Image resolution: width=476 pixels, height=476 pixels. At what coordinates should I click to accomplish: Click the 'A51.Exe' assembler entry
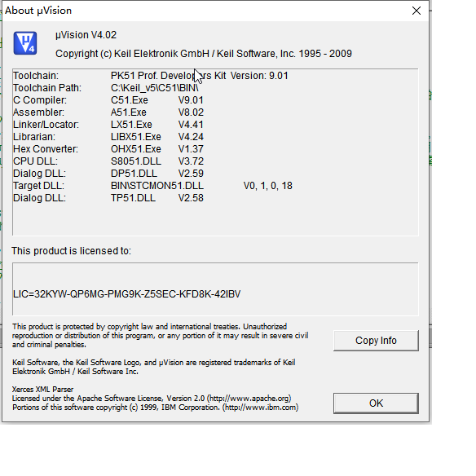coord(129,112)
